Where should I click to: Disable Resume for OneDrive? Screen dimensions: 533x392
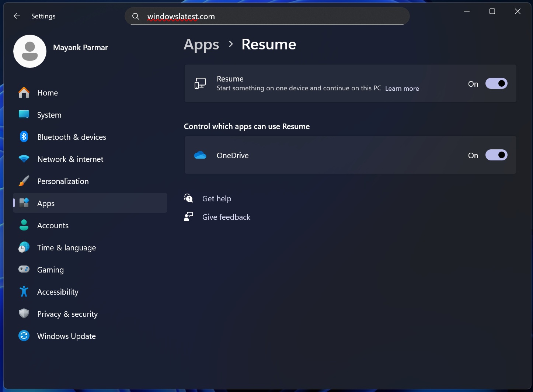pos(497,155)
